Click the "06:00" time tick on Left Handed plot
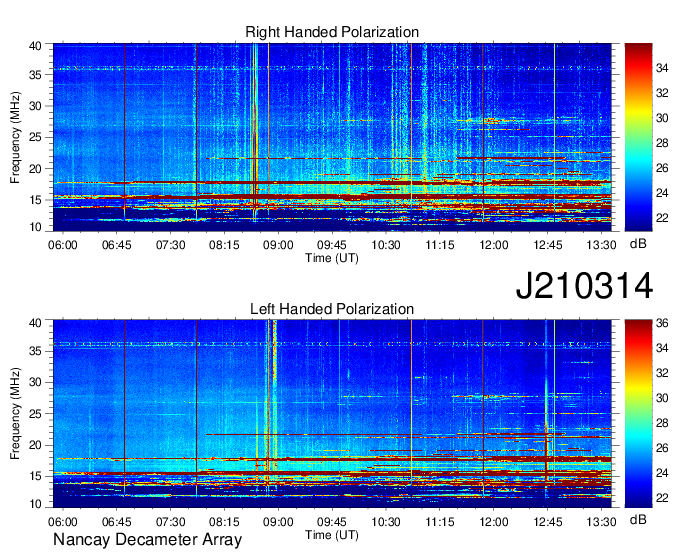The width and height of the screenshot is (680, 552). tap(63, 522)
